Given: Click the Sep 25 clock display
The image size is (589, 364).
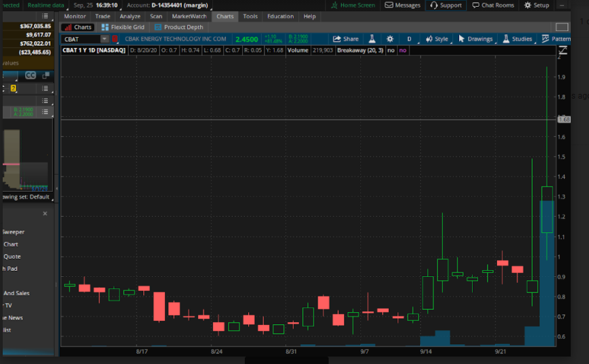Looking at the screenshot, I should [95, 5].
